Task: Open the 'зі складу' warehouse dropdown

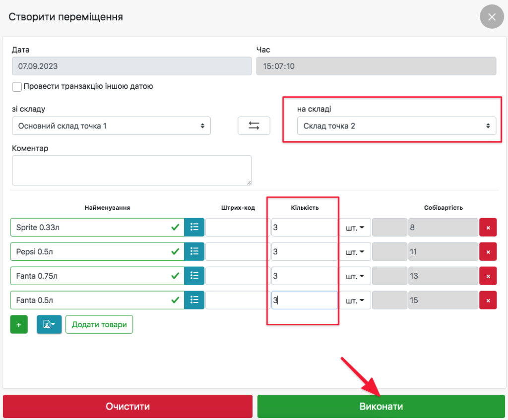Action: click(x=111, y=126)
